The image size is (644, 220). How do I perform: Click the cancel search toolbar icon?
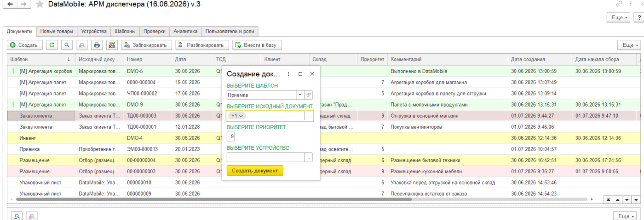pyautogui.click(x=82, y=45)
